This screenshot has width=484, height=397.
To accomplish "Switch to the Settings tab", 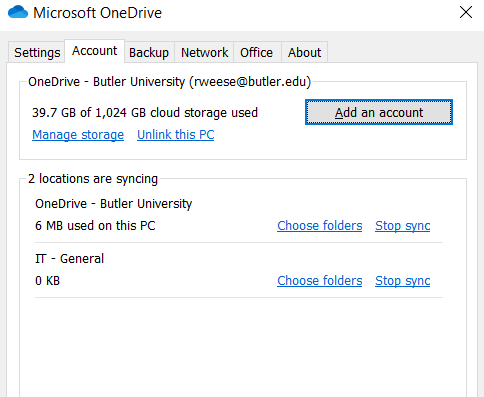I will click(x=37, y=52).
